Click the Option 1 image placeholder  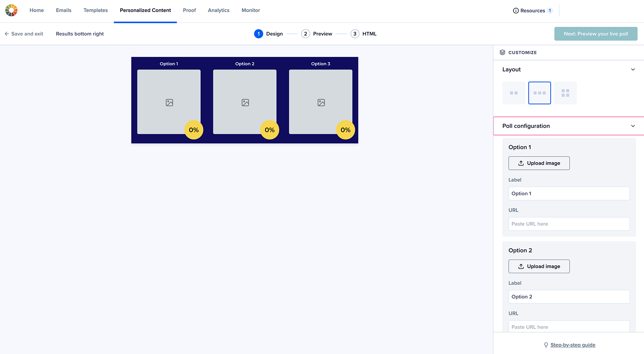pyautogui.click(x=169, y=102)
